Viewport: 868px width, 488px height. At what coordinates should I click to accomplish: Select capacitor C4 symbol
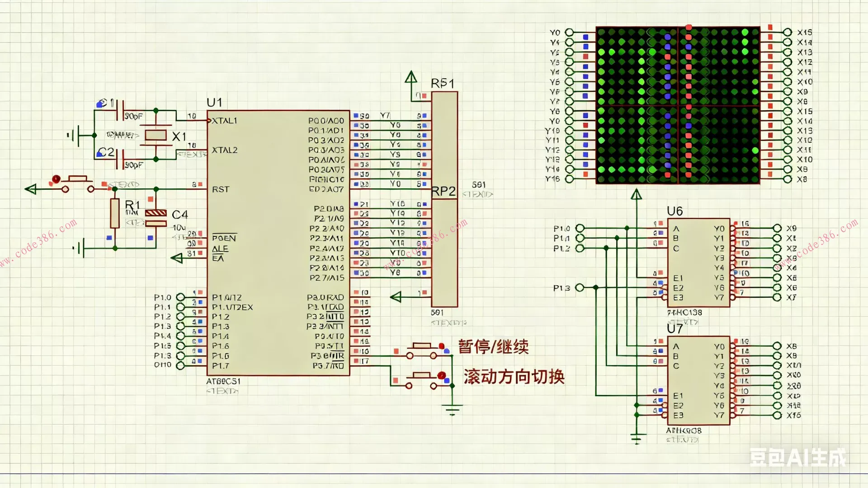[156, 217]
